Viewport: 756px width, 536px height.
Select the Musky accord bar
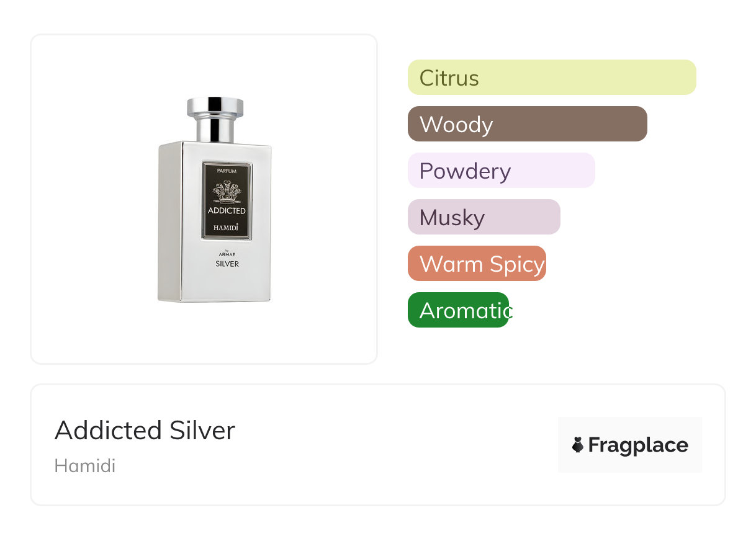click(484, 217)
